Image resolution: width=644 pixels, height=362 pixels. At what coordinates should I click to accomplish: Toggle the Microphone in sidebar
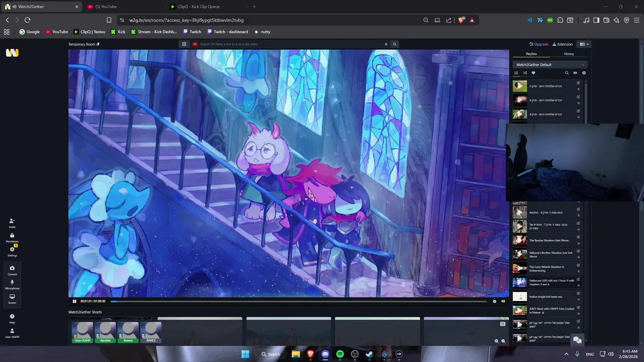tap(12, 284)
